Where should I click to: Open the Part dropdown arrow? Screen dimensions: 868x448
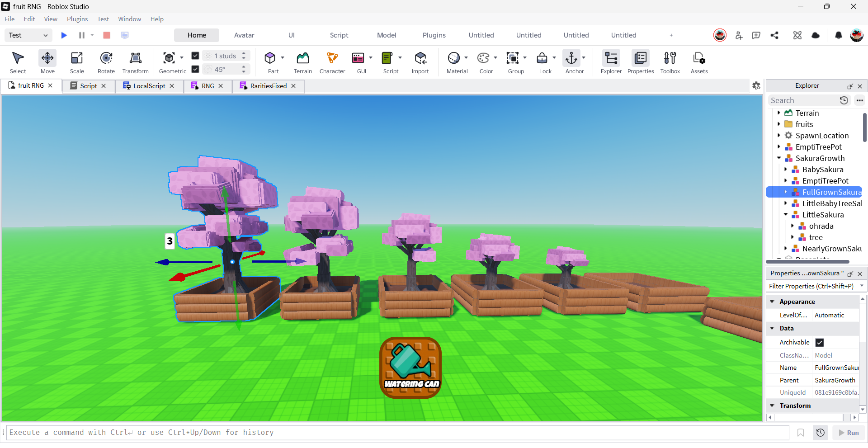(283, 58)
